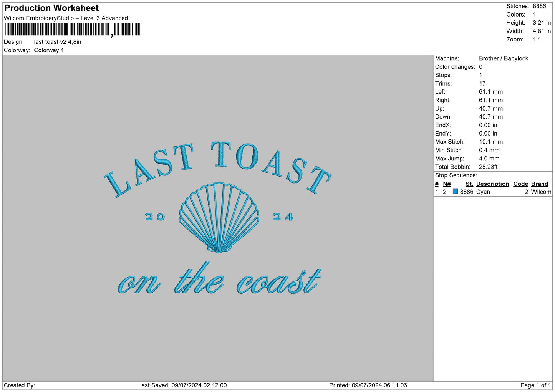Click the Machine value Brother / Babylock
This screenshot has width=555, height=392.
pos(504,58)
